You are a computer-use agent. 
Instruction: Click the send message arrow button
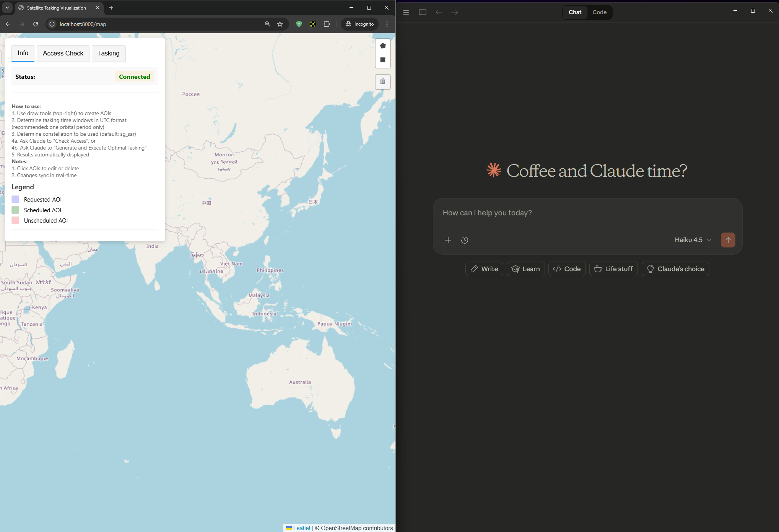point(728,240)
